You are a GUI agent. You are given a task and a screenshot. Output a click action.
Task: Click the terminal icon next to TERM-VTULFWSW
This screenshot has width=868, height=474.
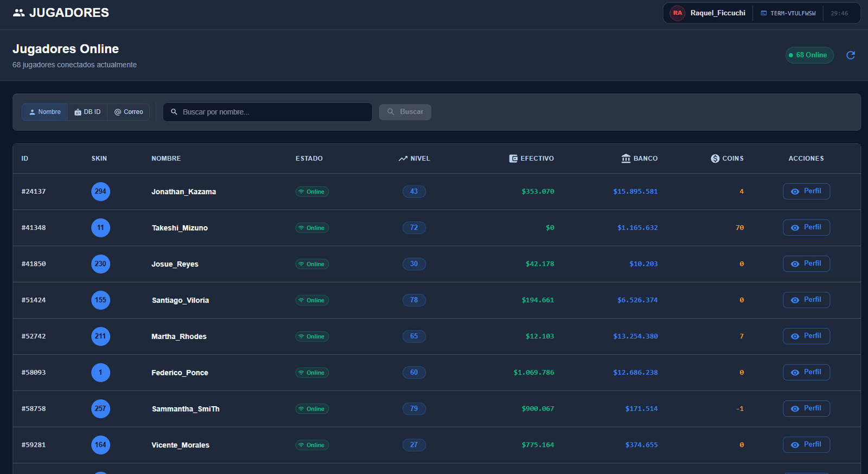click(x=764, y=13)
